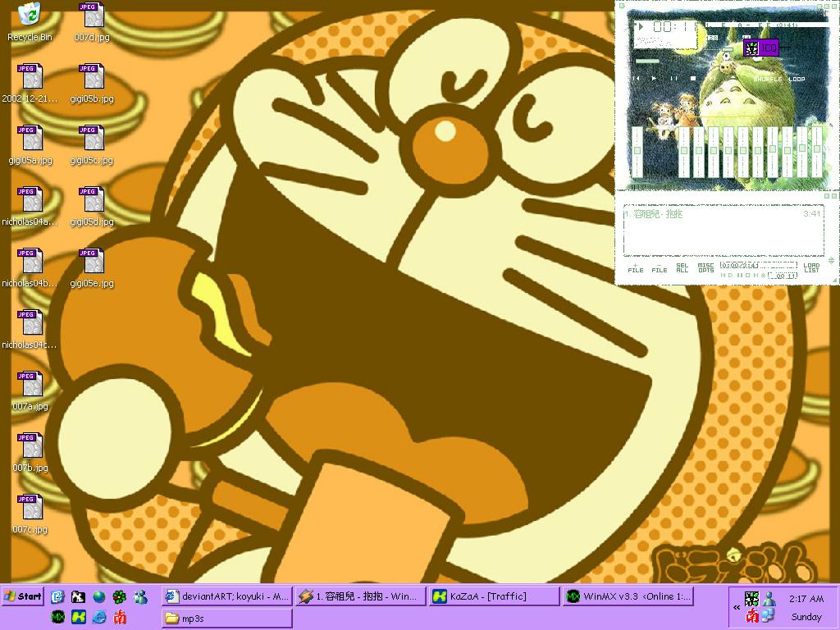Open the LOAD LIST playlist menu
Image resolution: width=840 pixels, height=630 pixels.
(811, 268)
